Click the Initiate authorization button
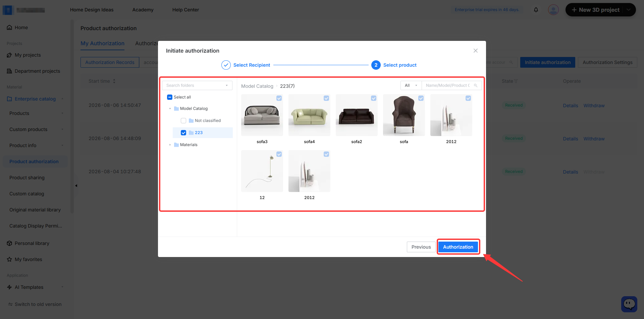This screenshot has height=319, width=644. [547, 62]
